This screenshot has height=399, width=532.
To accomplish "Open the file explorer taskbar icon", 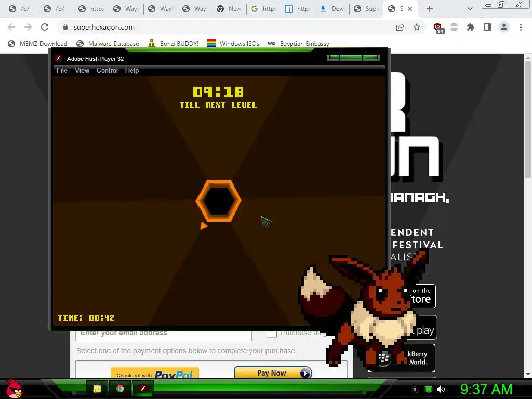I will pyautogui.click(x=97, y=389).
